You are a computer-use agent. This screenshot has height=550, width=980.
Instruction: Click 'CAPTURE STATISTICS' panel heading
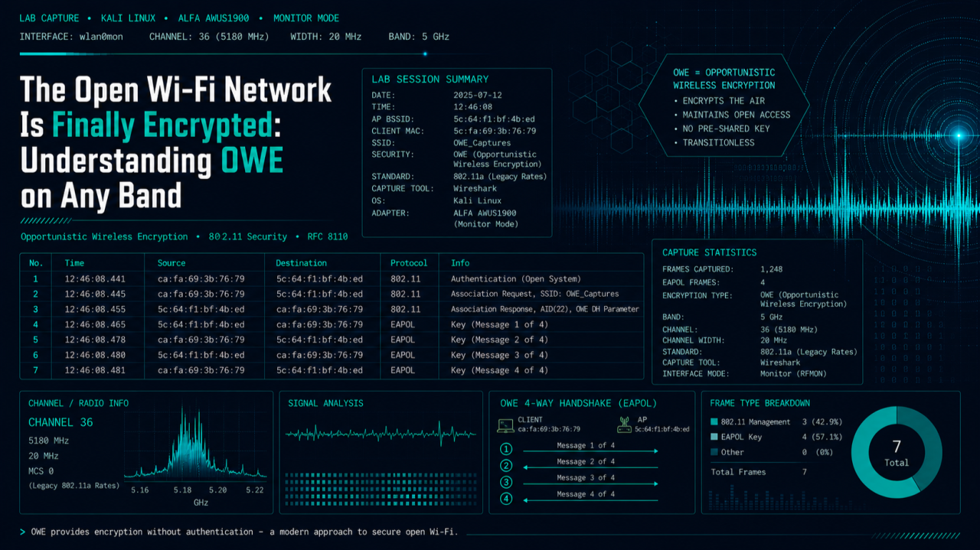pos(709,252)
